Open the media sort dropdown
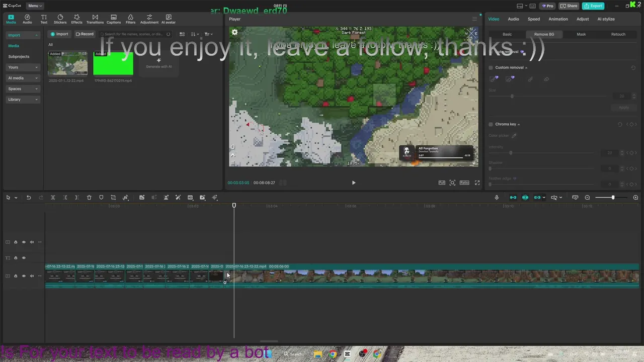 (195, 34)
